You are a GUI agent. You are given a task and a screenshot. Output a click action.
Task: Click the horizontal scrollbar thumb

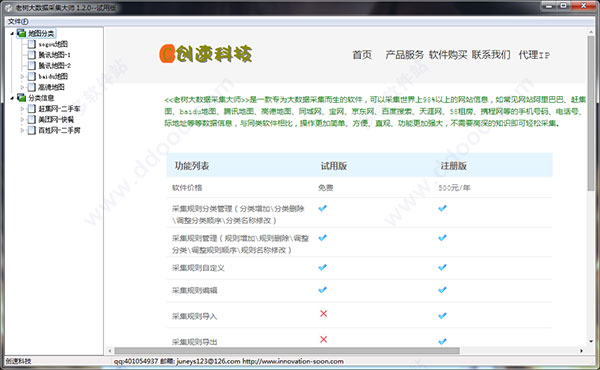coord(287,350)
